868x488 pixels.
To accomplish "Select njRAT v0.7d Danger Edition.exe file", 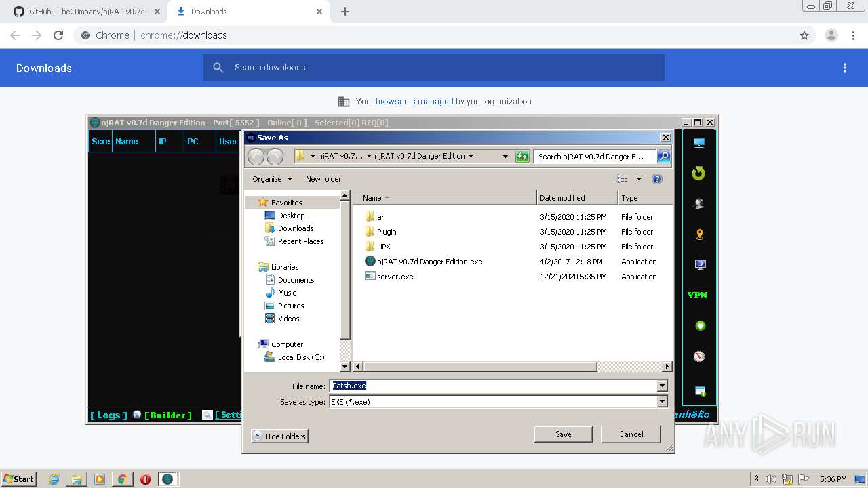I will coord(429,262).
